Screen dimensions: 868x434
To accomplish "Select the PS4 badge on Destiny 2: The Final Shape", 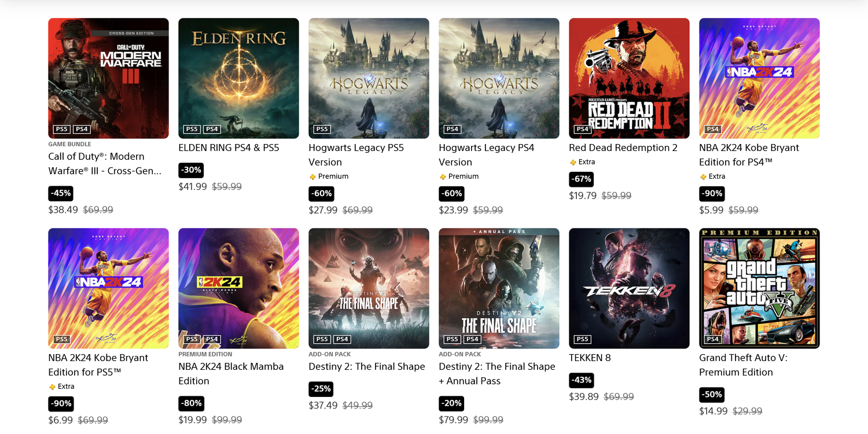I will pos(343,339).
